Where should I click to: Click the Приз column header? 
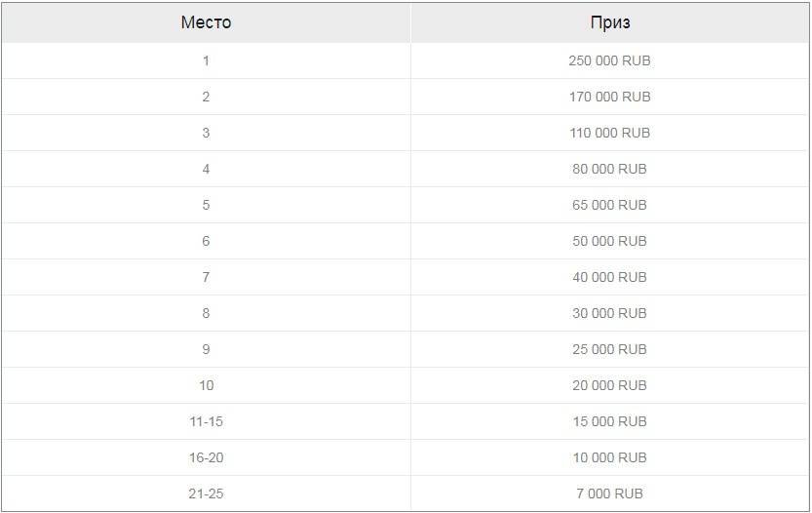tap(609, 22)
